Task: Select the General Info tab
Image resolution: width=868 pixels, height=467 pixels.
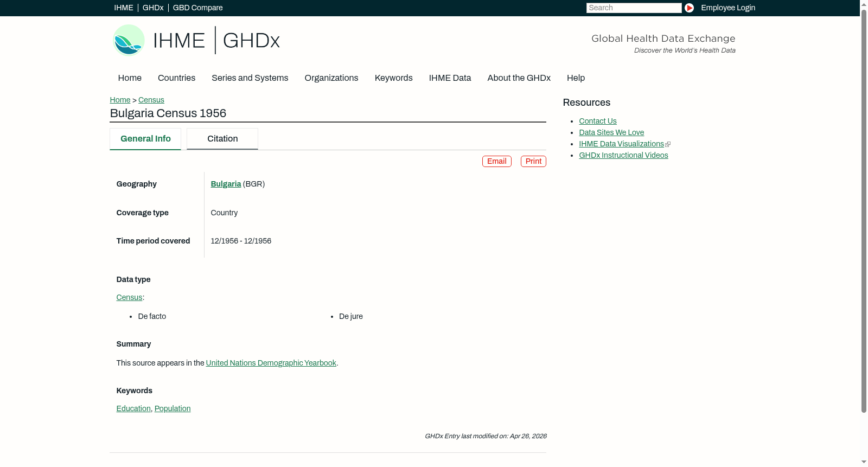Action: [145, 139]
